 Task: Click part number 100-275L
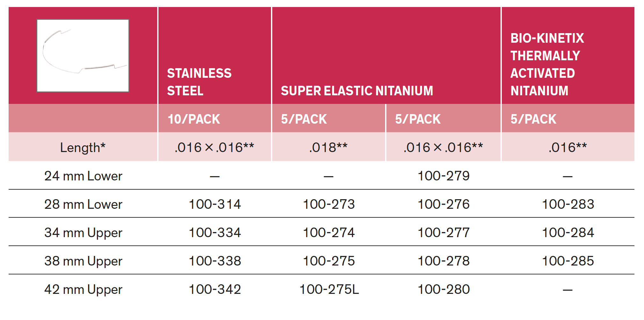[329, 289]
